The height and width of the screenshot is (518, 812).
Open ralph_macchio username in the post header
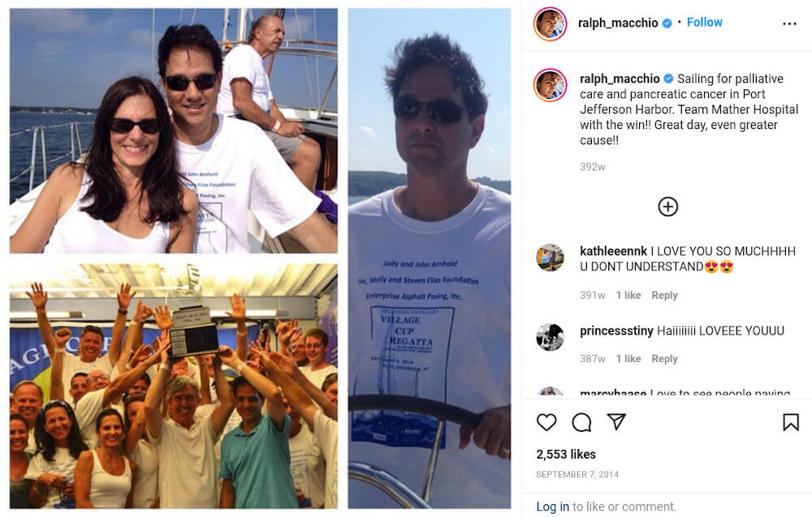(618, 23)
